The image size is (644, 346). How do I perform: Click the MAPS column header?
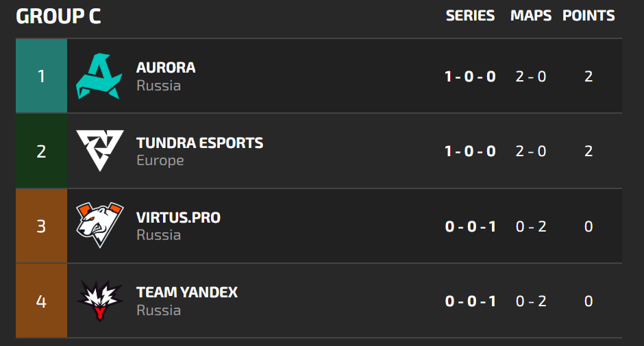[x=531, y=16]
